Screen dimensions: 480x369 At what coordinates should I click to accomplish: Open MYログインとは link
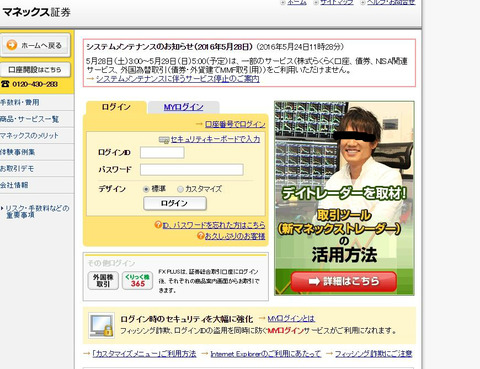click(291, 319)
